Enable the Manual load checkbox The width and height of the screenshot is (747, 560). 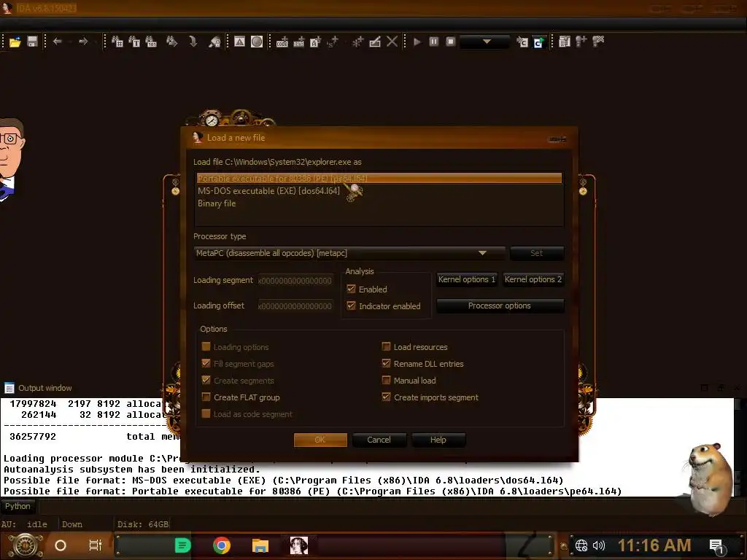point(386,380)
